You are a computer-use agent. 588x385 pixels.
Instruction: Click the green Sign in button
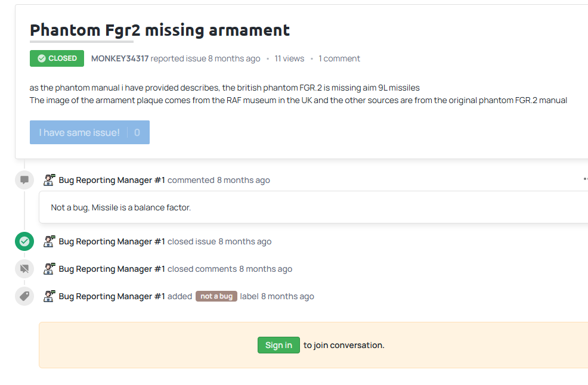tap(278, 345)
